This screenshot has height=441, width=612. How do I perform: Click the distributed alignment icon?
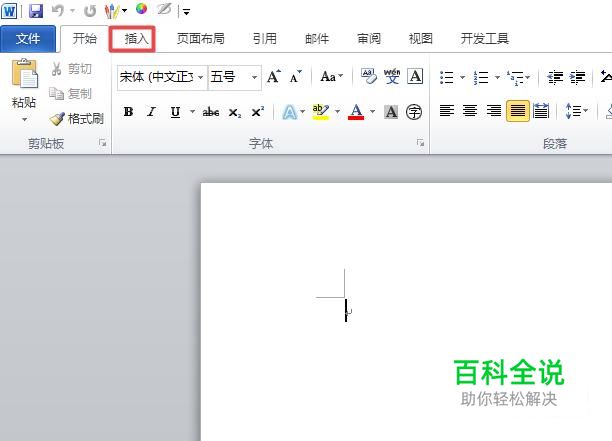tap(541, 111)
